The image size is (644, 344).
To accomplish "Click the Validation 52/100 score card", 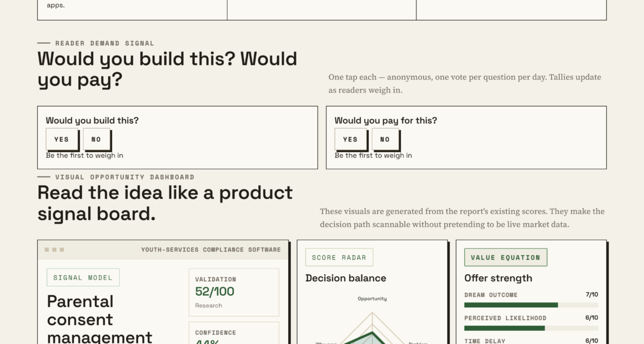I will [234, 292].
